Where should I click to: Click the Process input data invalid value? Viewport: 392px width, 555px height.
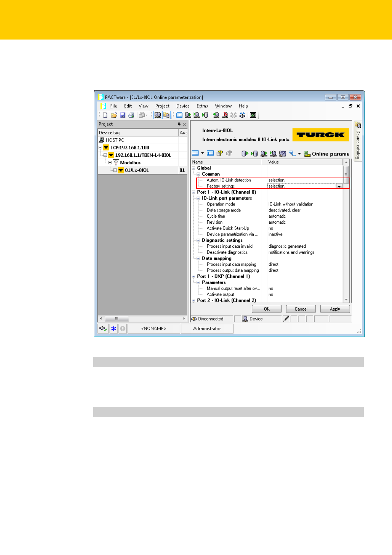click(287, 246)
